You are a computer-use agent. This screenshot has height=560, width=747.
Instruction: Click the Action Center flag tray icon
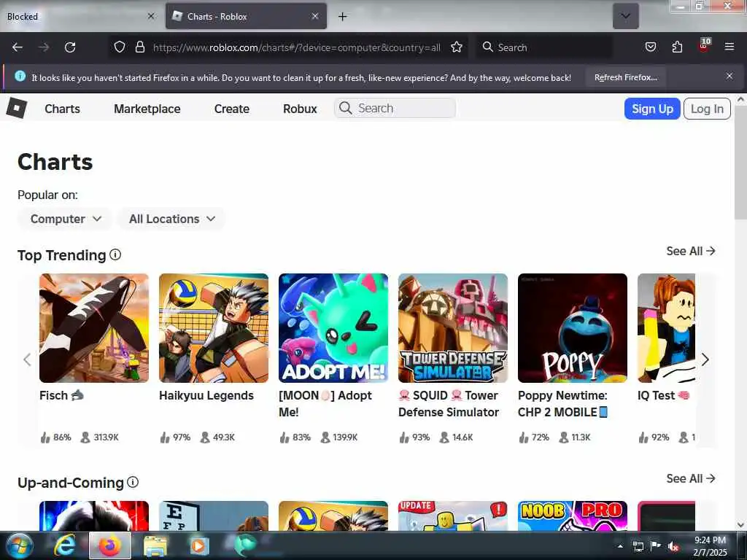(656, 546)
